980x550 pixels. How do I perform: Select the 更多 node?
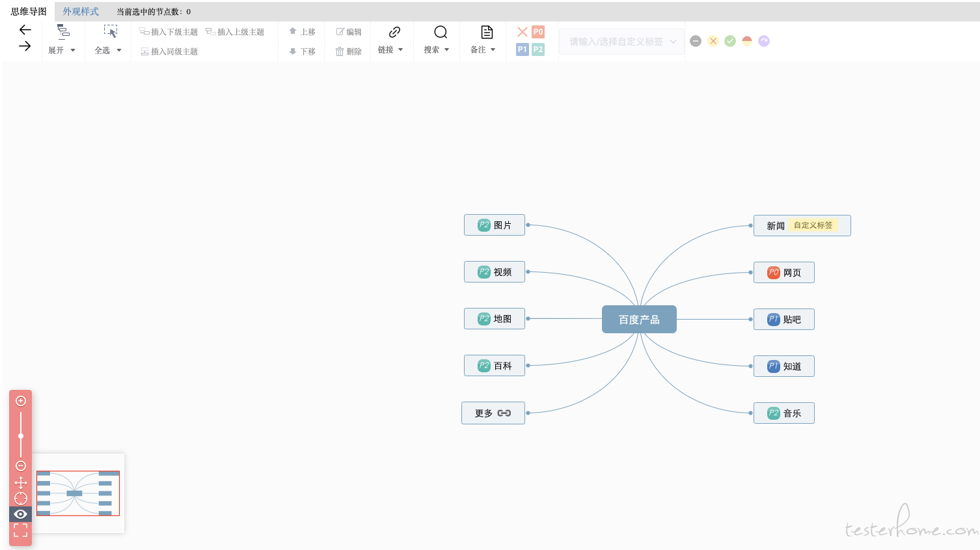pos(493,413)
